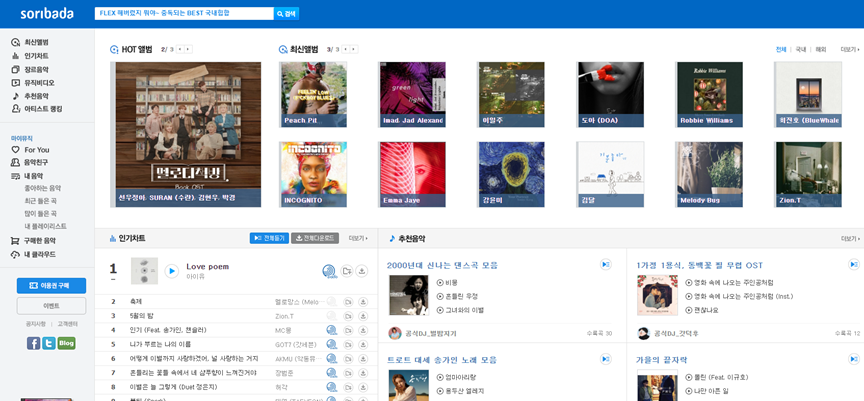Download the Love poem track
The width and height of the screenshot is (864, 401).
pos(361,270)
